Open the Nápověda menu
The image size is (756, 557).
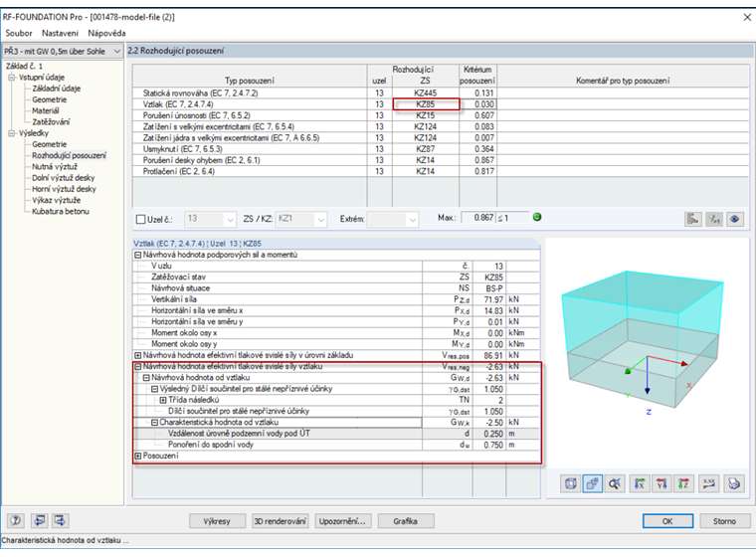tap(106, 33)
